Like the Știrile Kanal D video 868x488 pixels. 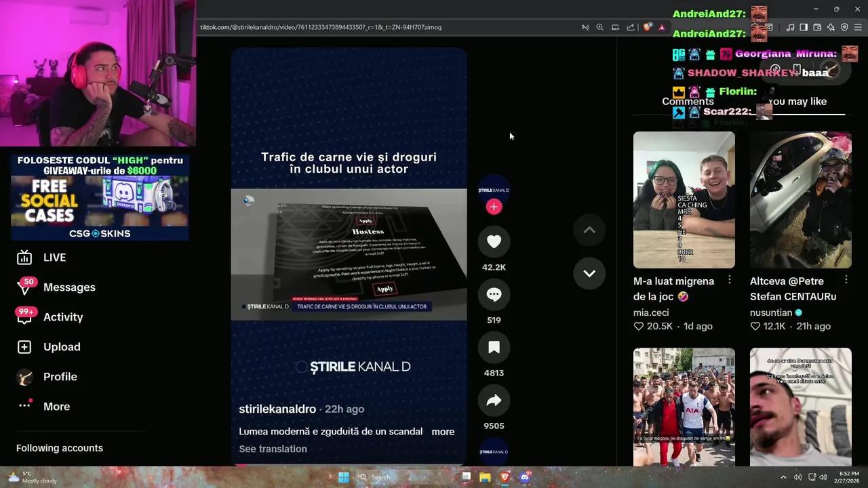click(x=494, y=242)
